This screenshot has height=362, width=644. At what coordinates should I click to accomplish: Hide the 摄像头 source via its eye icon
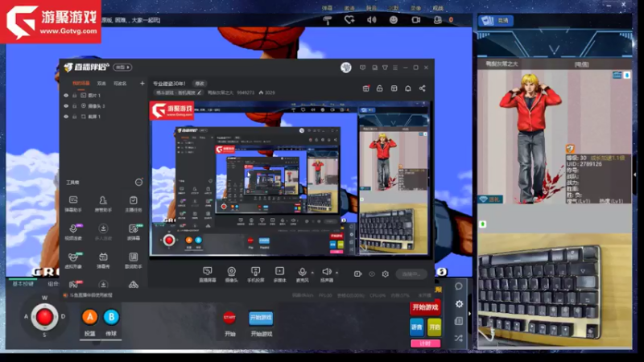click(66, 106)
